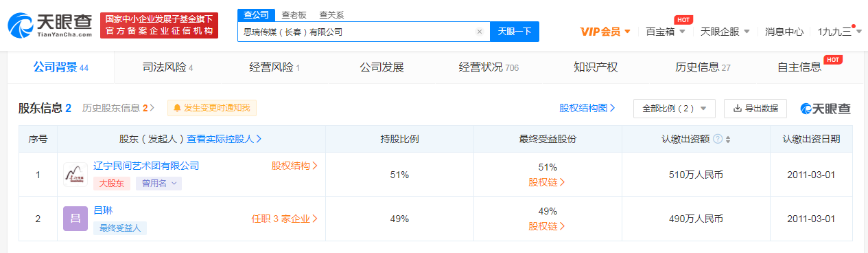Open the 辽宁民间艺术团 company logo thumbnail

pos(75,175)
